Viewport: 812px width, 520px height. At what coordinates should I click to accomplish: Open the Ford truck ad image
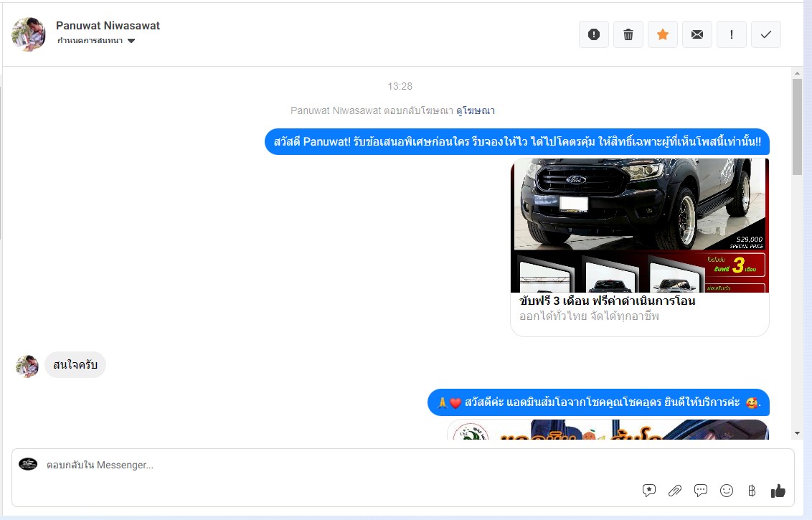coord(639,225)
